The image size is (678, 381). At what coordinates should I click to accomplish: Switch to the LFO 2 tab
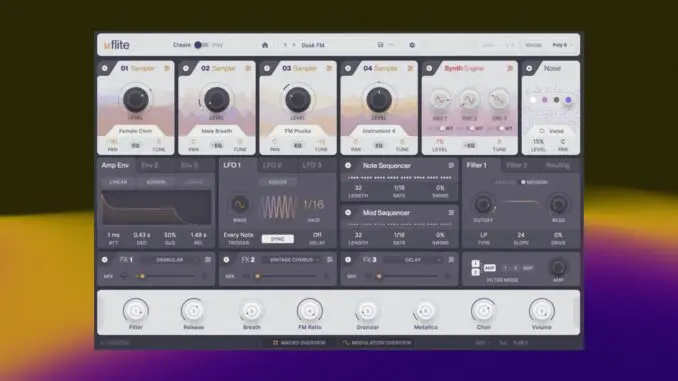[272, 165]
